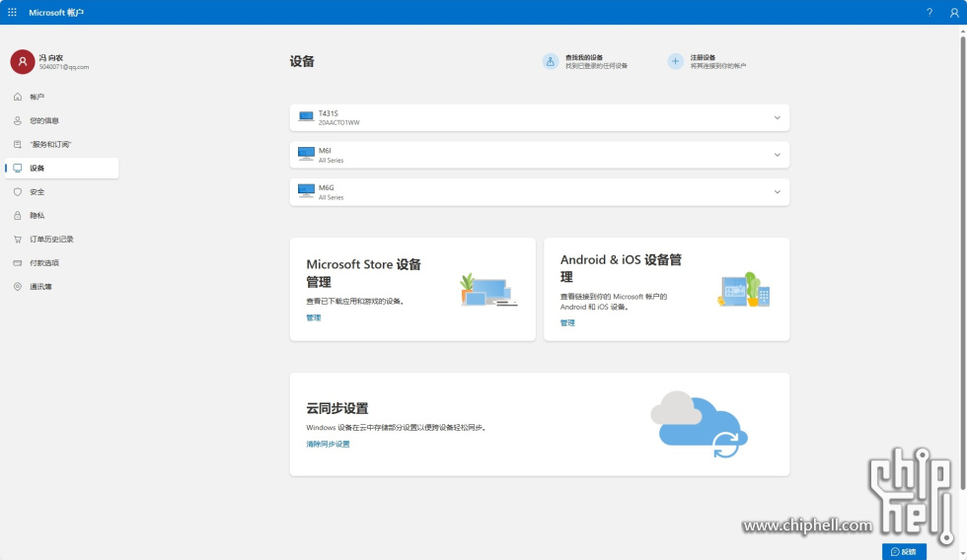This screenshot has width=967, height=560.
Task: Click the cloud sync illustration
Action: [x=699, y=425]
